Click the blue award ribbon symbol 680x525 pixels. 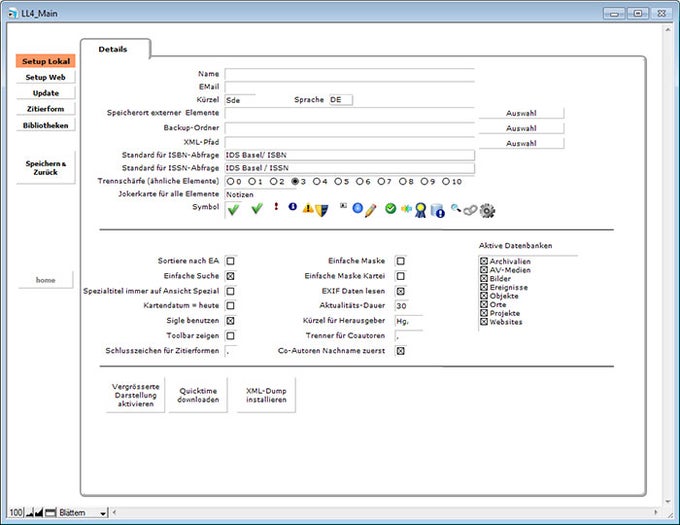[x=420, y=210]
